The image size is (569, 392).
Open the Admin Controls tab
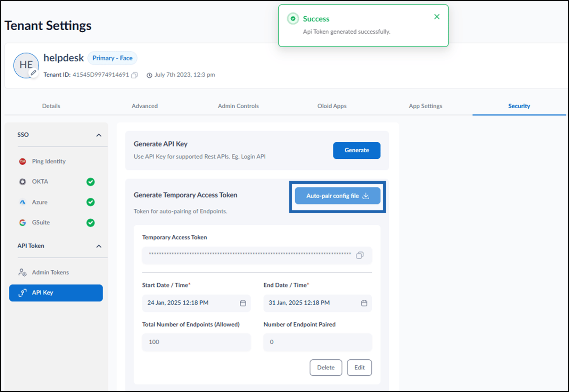tap(238, 106)
